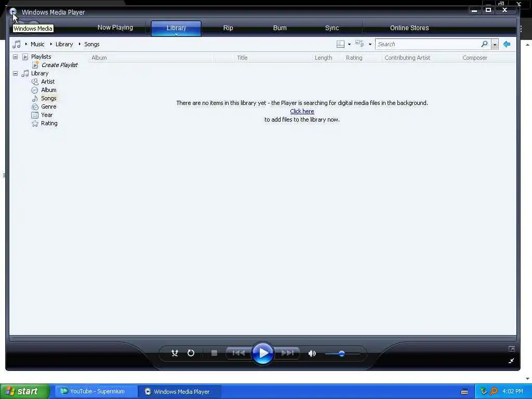532x399 pixels.
Task: Sort by Contributing Artist column header
Action: (x=420, y=58)
